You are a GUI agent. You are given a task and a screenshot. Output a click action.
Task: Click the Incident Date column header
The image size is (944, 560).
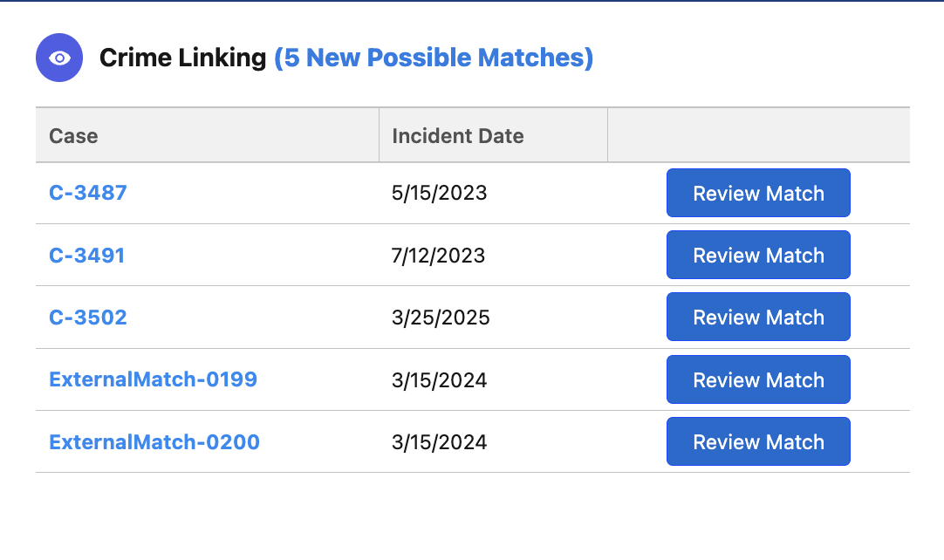(x=458, y=136)
